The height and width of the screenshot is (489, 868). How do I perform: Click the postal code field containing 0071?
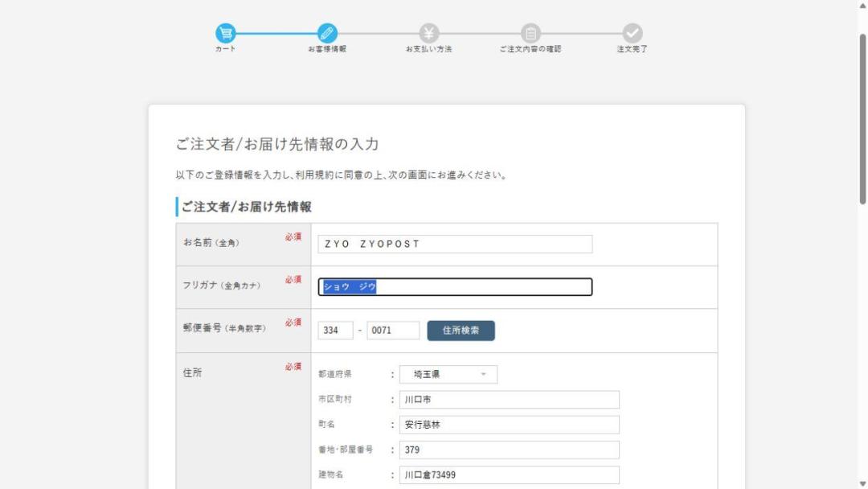[x=393, y=331]
